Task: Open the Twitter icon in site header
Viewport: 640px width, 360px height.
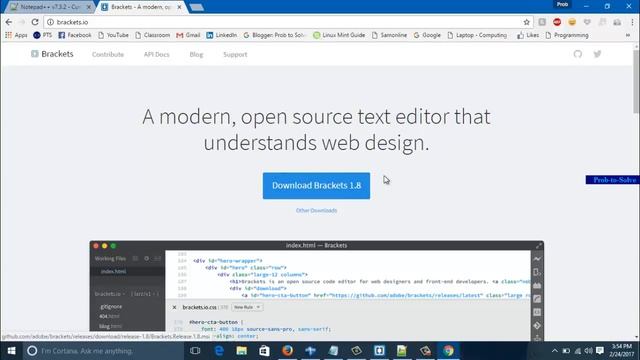Action: pyautogui.click(x=597, y=54)
